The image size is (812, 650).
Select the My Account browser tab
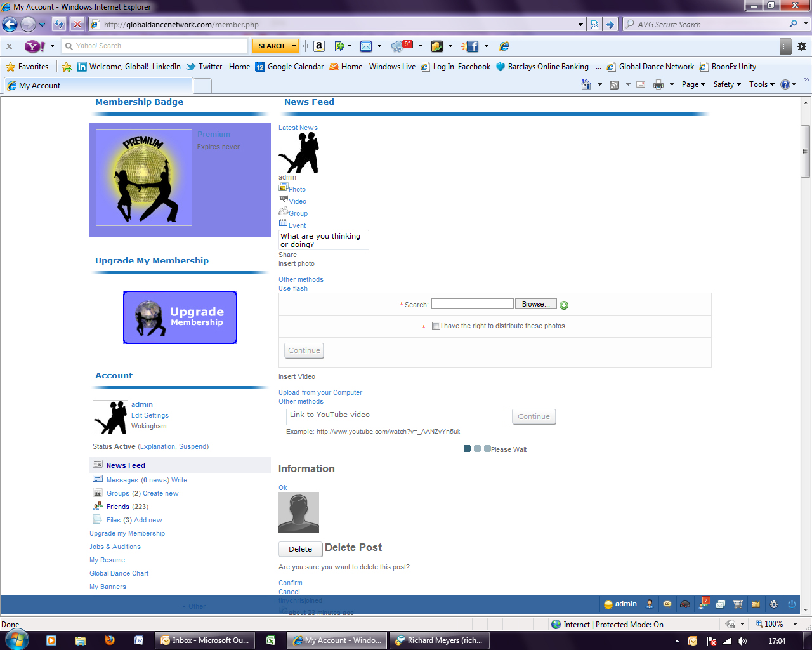pyautogui.click(x=98, y=86)
